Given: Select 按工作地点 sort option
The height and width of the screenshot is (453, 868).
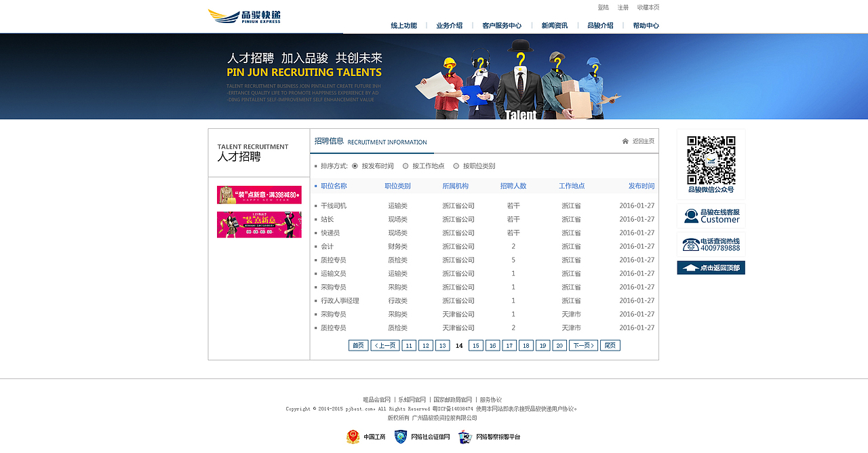Looking at the screenshot, I should (x=404, y=165).
